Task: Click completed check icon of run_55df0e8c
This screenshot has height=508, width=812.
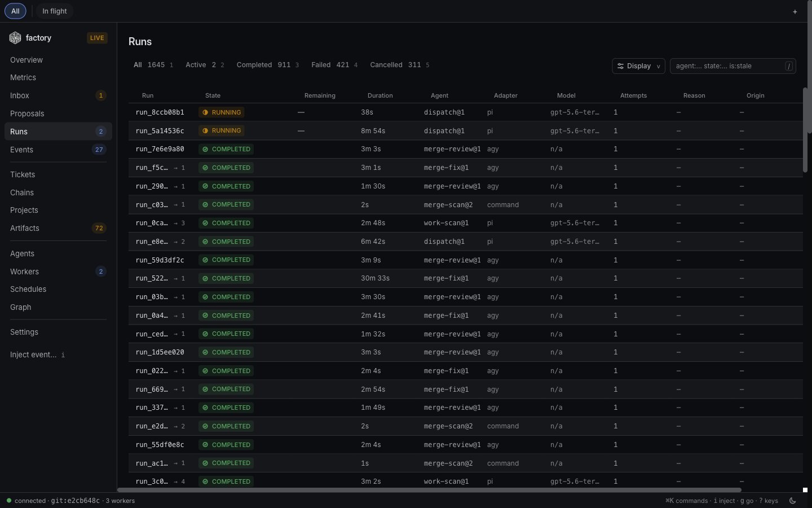Action: pos(205,445)
